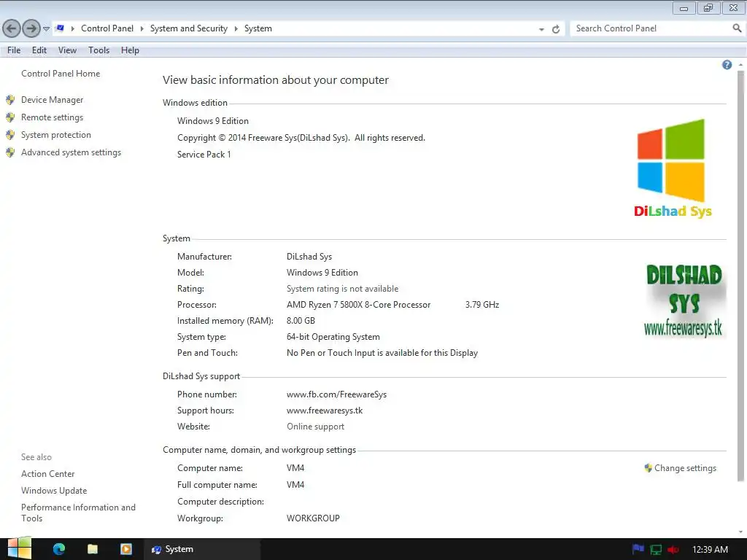Select the Control Panel breadcrumb
The image size is (747, 560).
[107, 28]
